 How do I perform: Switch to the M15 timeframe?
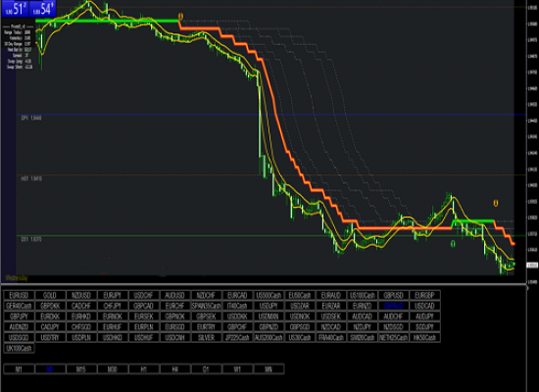click(x=81, y=369)
